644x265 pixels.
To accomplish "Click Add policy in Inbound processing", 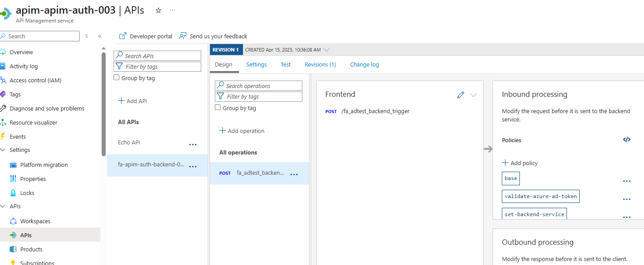I will [520, 163].
